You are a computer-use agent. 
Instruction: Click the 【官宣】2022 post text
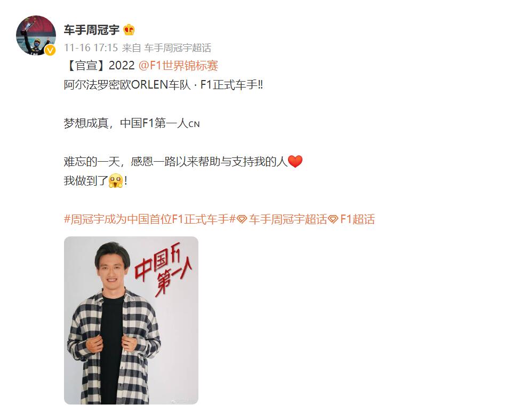(99, 66)
